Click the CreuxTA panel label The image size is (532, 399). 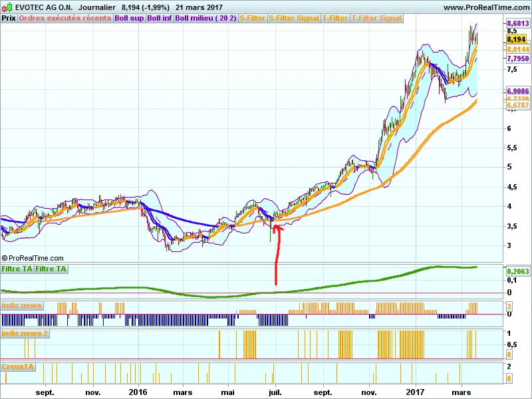(x=18, y=366)
